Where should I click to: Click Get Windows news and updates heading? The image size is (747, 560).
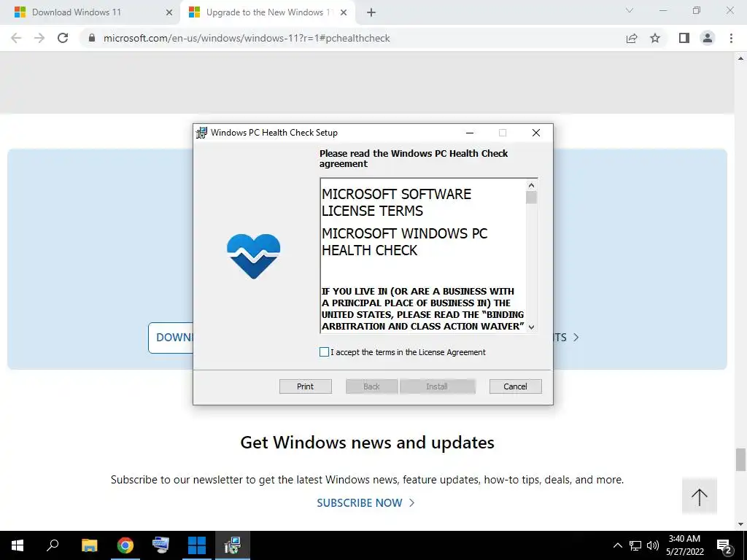tap(368, 443)
